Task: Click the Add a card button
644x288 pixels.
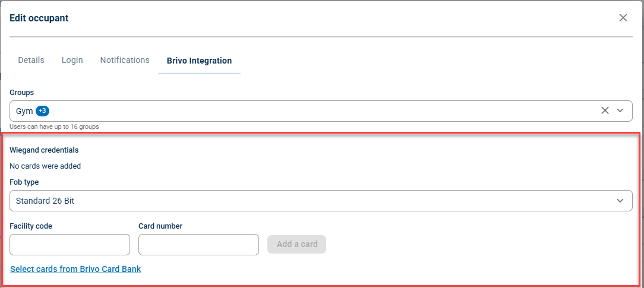Action: point(296,244)
